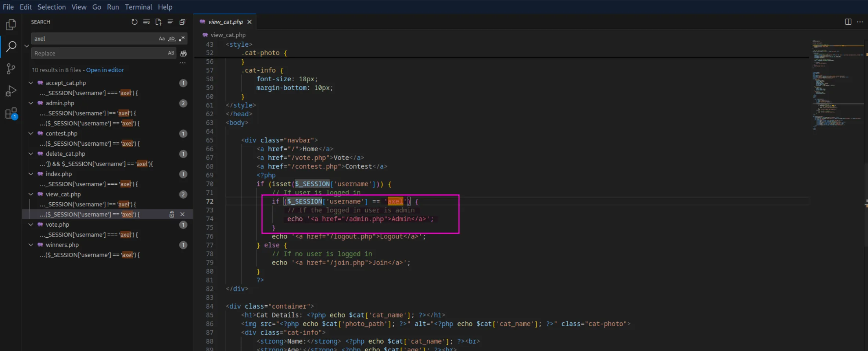Collapse vote.php results
The height and width of the screenshot is (351, 868).
[31, 224]
